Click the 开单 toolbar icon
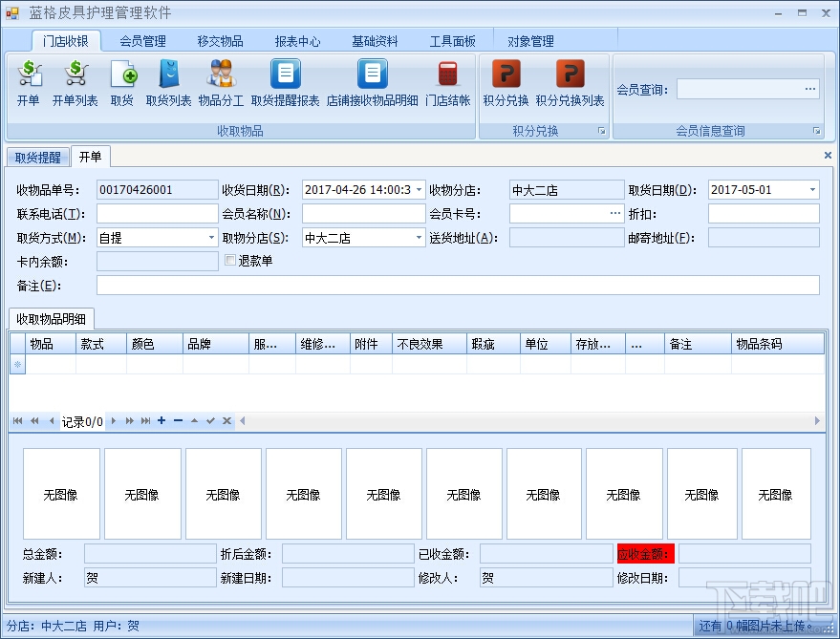The width and height of the screenshot is (840, 639). point(29,82)
